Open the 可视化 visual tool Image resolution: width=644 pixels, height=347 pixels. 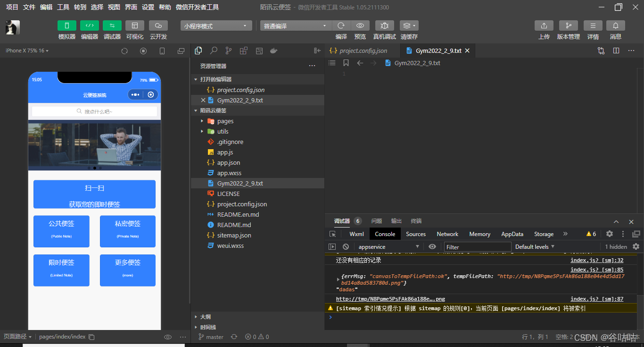pyautogui.click(x=135, y=25)
